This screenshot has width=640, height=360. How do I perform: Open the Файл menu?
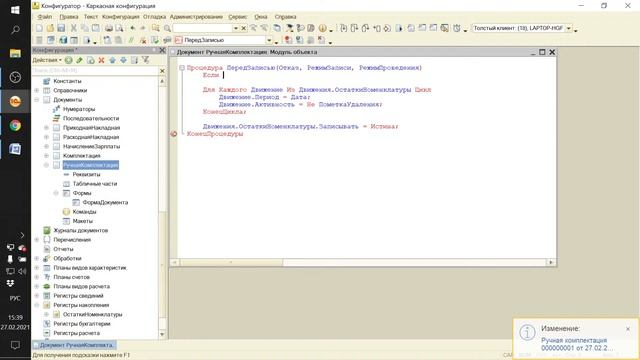pos(44,17)
